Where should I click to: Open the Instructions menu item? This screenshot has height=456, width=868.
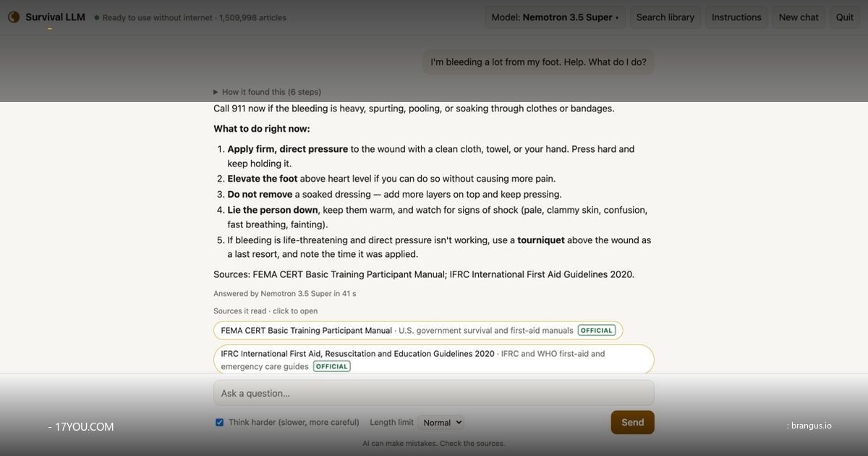pyautogui.click(x=736, y=17)
